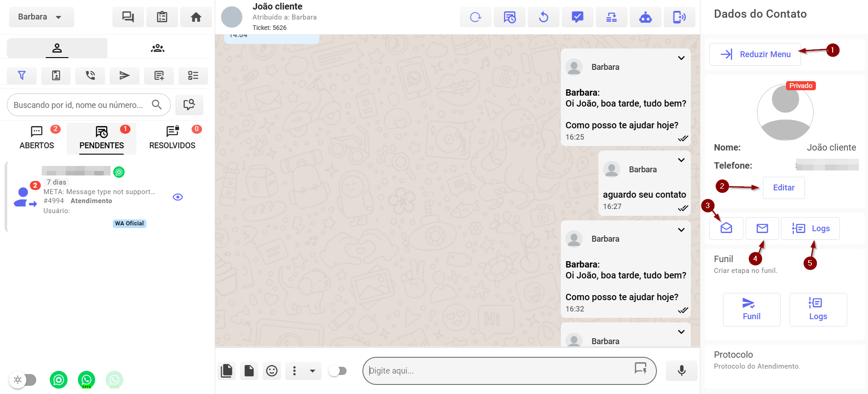The height and width of the screenshot is (394, 868).
Task: Click the search magnifier icon
Action: coord(157,105)
